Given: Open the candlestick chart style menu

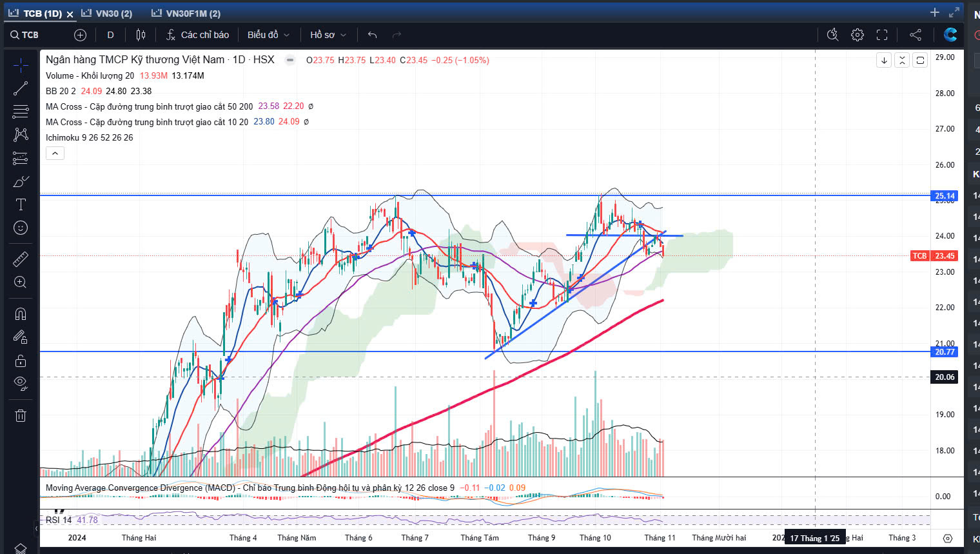Looking at the screenshot, I should point(141,35).
